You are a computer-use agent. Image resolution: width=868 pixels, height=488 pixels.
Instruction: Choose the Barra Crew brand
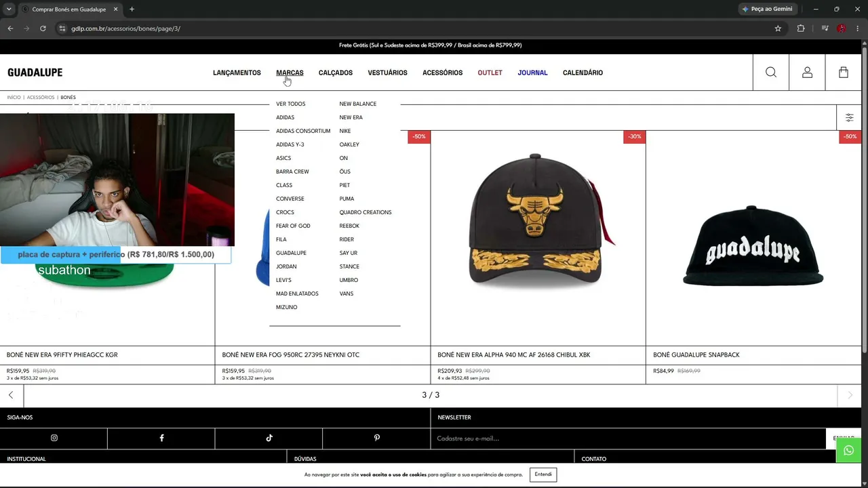292,171
